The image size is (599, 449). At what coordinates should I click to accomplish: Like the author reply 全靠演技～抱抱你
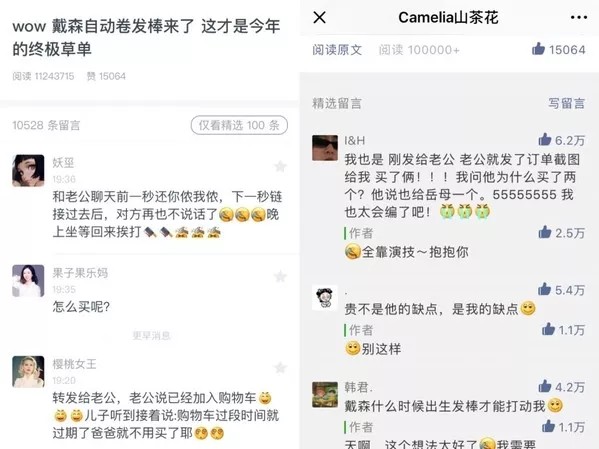545,232
